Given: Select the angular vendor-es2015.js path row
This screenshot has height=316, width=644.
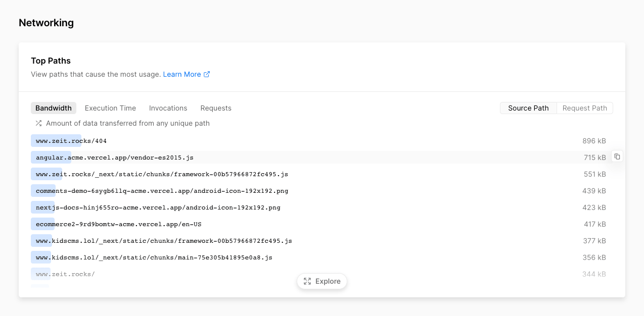Looking at the screenshot, I should click(322, 157).
